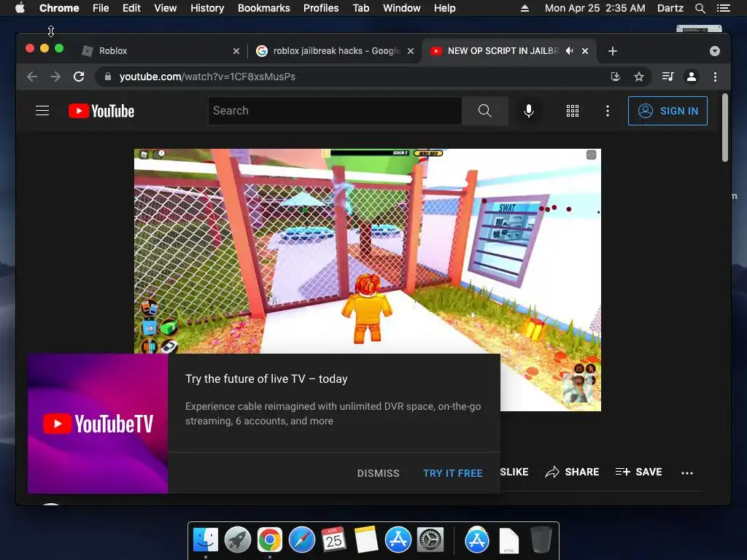Switch to roblox jailbreak hacks Google tab

(336, 51)
